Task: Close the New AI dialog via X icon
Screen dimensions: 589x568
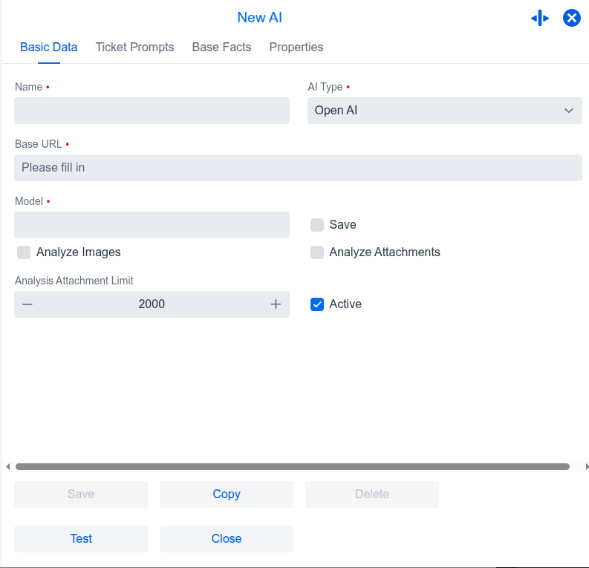Action: pos(572,18)
